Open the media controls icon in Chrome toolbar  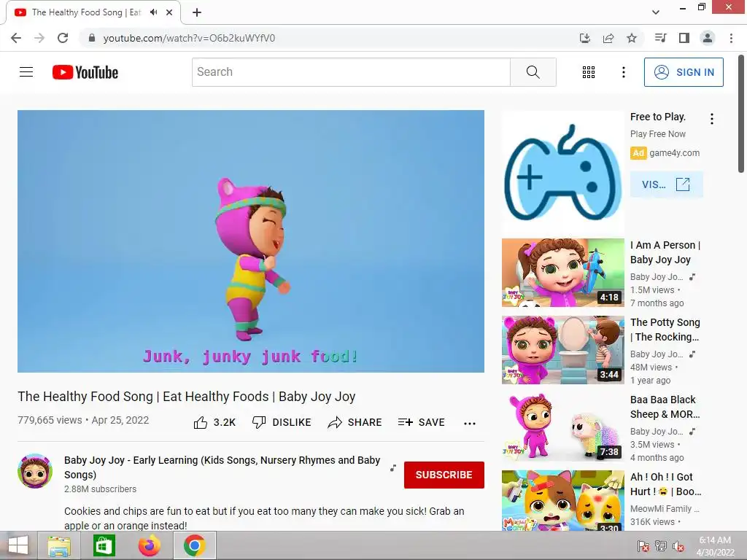coord(660,38)
